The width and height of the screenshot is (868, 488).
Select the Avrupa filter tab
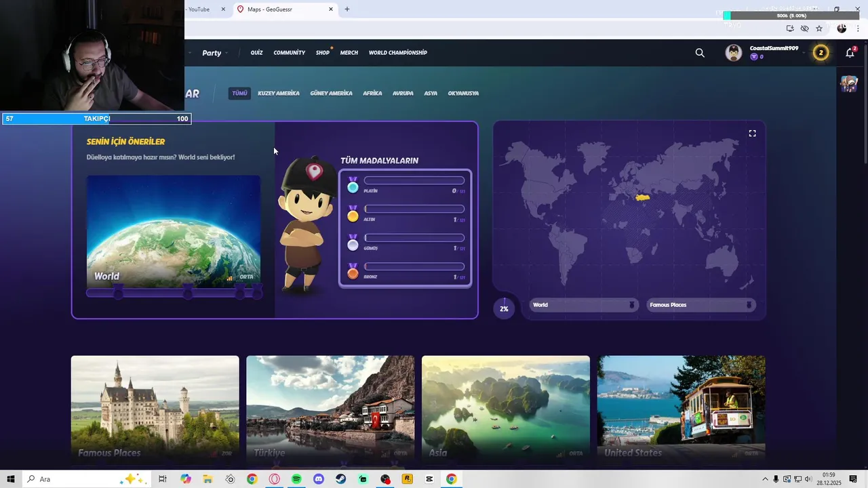pos(403,93)
